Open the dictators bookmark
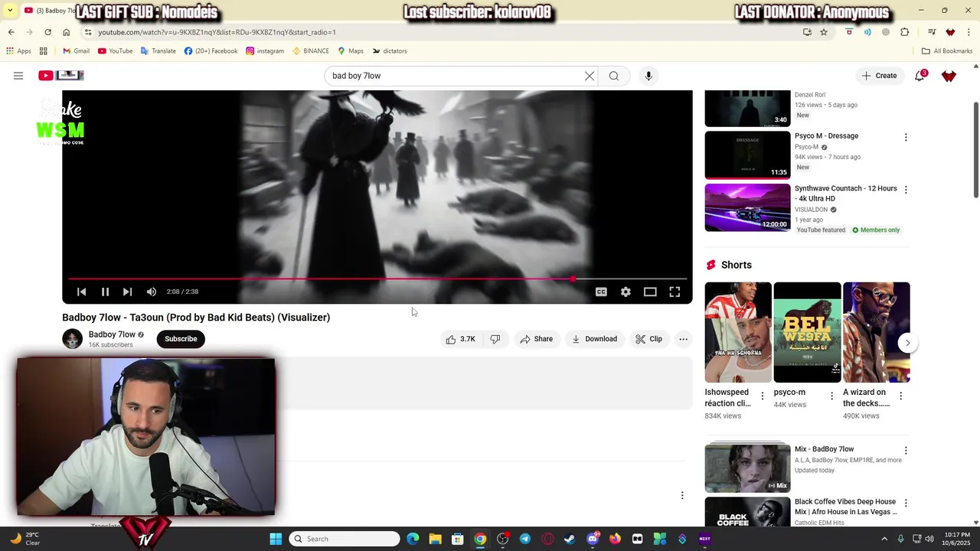 pos(390,51)
